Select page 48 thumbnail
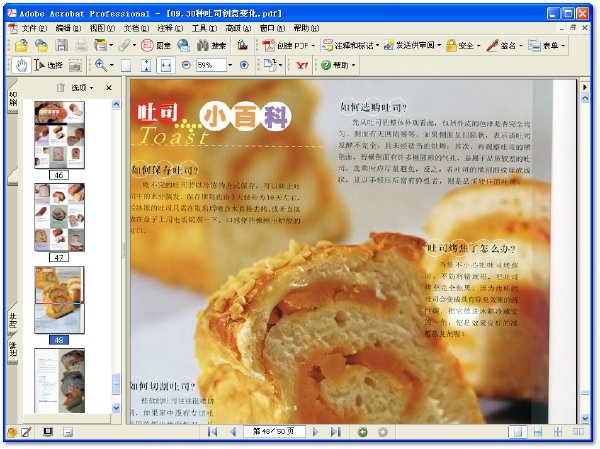The image size is (600, 449). [59, 300]
